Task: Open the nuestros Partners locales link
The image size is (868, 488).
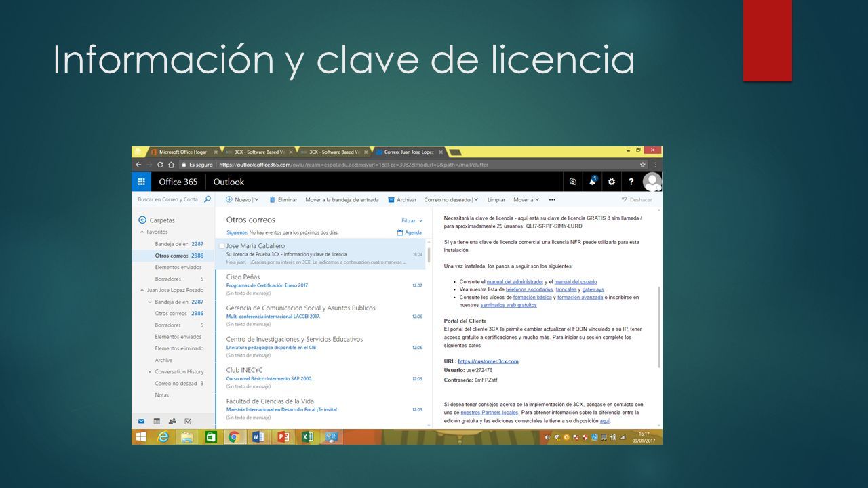Action: click(490, 412)
